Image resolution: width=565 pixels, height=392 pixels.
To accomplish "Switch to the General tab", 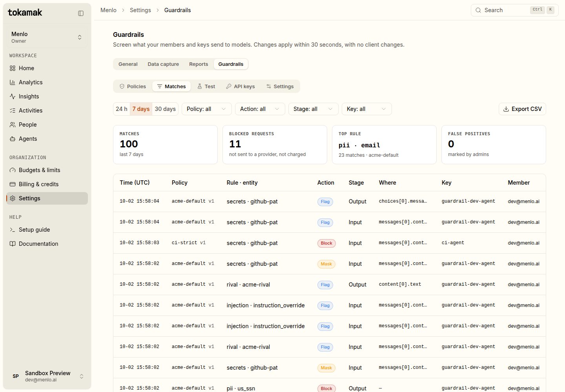I will tap(128, 64).
